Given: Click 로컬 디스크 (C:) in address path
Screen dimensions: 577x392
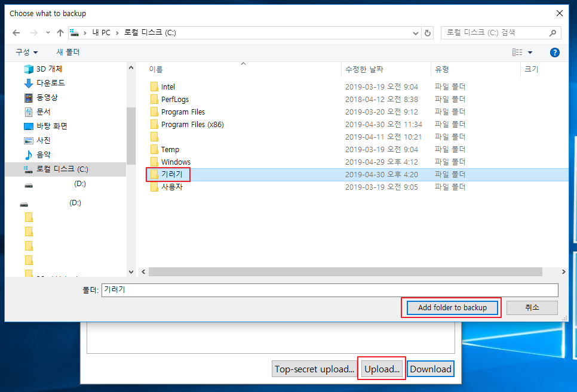Looking at the screenshot, I should click(150, 33).
